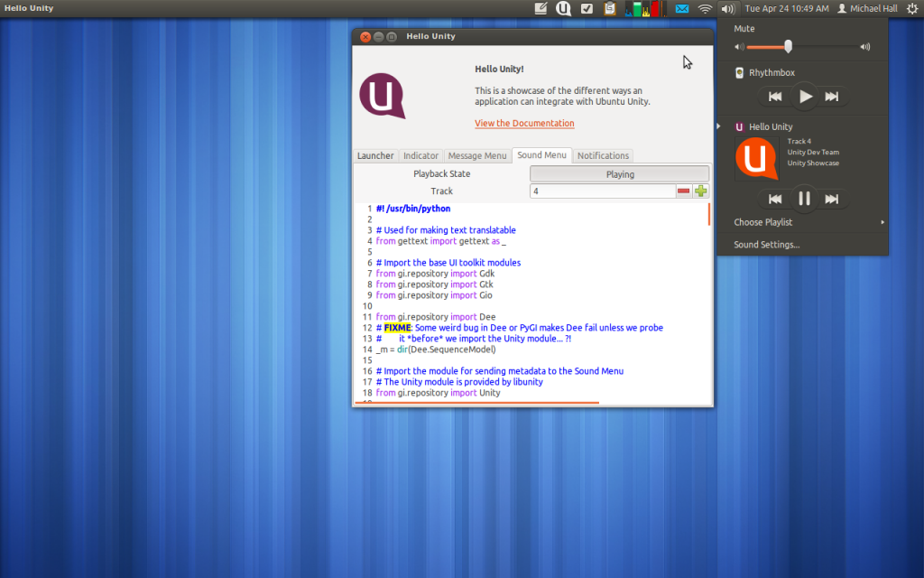Image resolution: width=924 pixels, height=578 pixels.
Task: Switch to the Notifications tab
Action: tap(603, 155)
